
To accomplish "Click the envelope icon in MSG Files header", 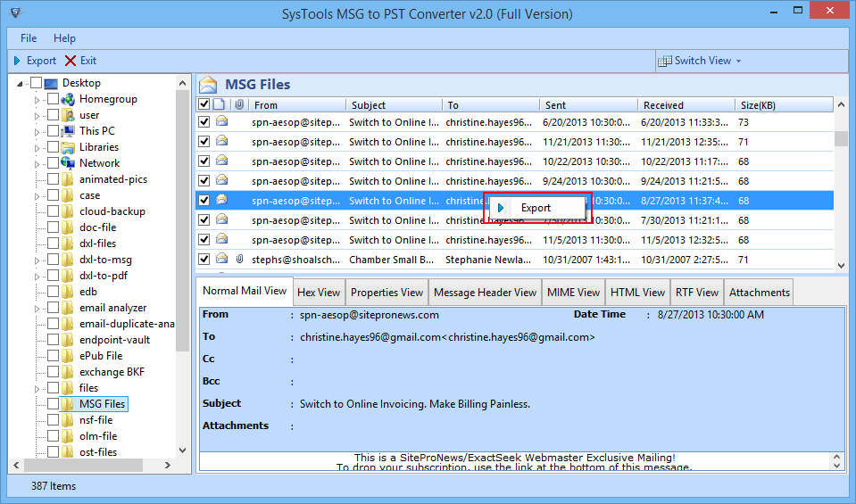I will (x=208, y=85).
